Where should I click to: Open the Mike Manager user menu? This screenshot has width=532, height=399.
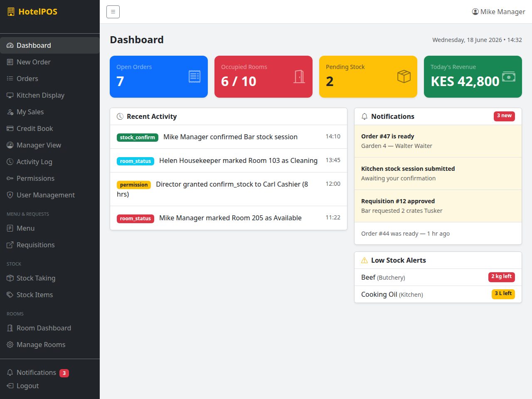[x=498, y=12]
